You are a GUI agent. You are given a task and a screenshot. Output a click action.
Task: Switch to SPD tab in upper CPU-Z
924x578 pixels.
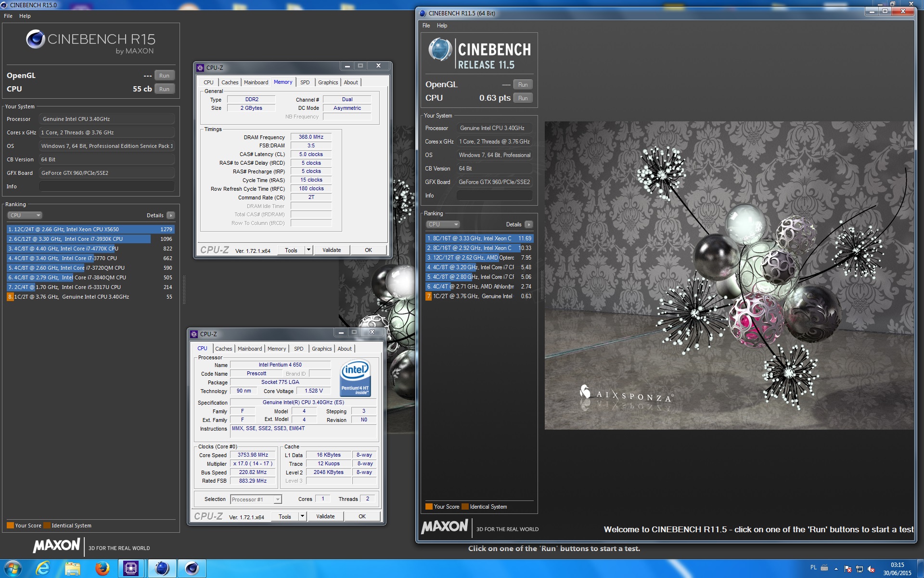tap(305, 82)
